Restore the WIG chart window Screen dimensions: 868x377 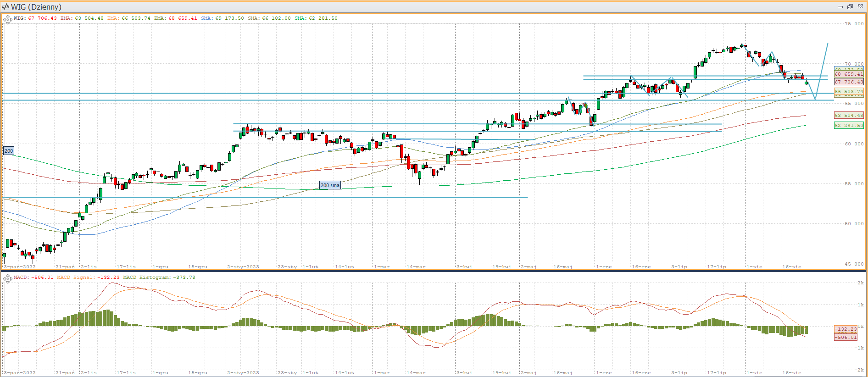tap(850, 6)
